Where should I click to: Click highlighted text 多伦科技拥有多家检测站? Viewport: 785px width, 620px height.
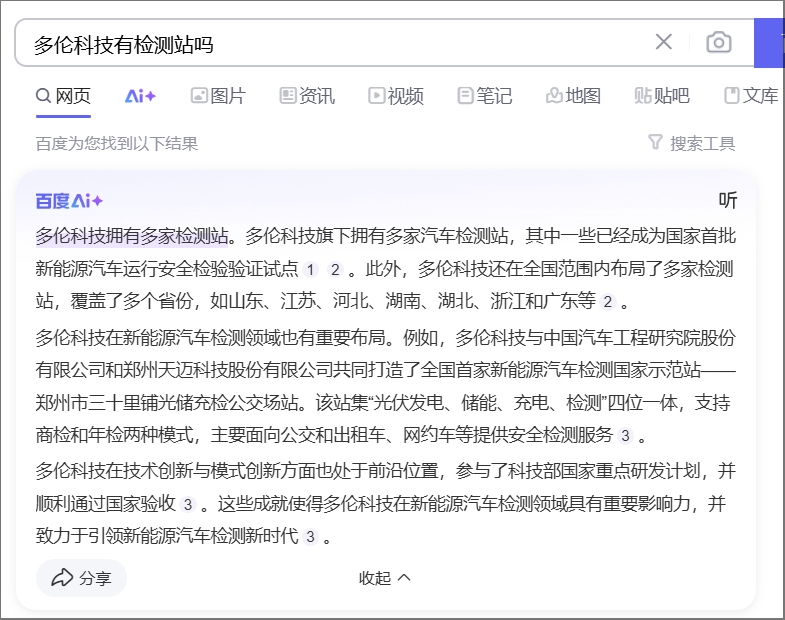pos(132,236)
